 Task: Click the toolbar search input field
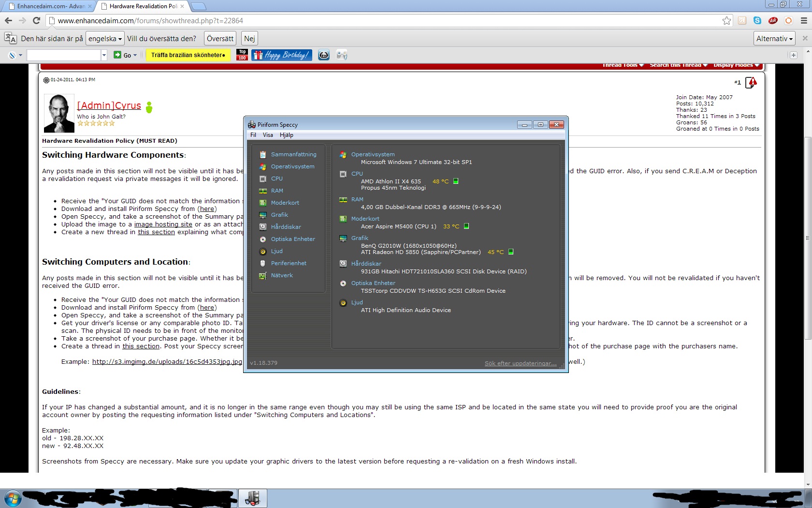tap(63, 55)
